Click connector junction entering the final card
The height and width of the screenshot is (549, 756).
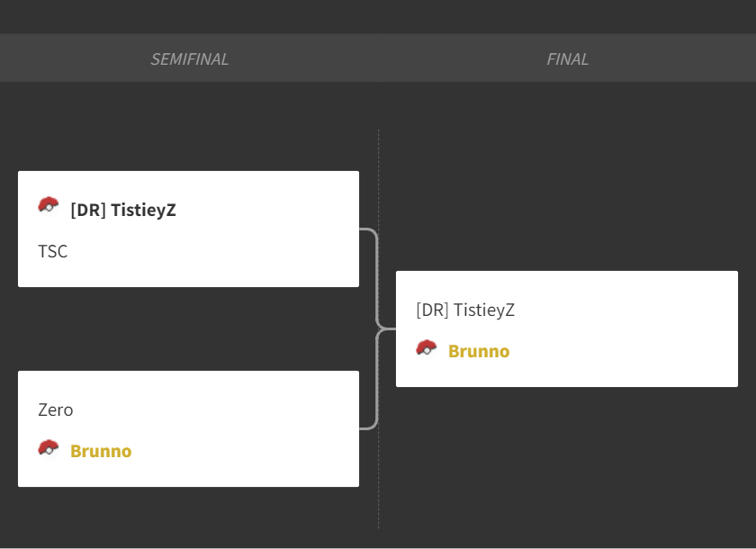[x=387, y=328]
